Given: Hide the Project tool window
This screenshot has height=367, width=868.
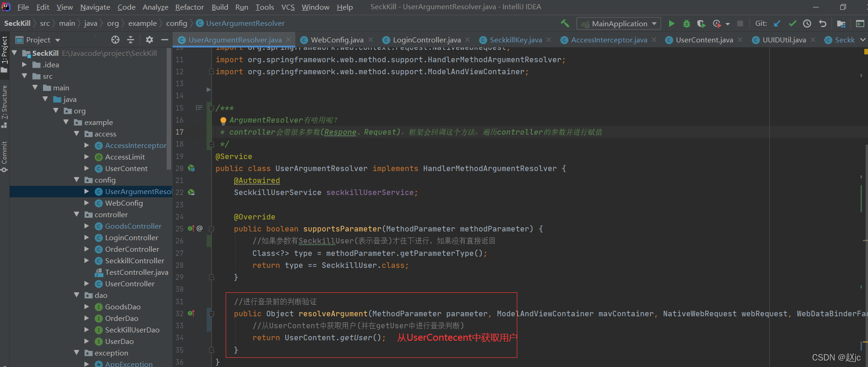Looking at the screenshot, I should click(x=164, y=40).
